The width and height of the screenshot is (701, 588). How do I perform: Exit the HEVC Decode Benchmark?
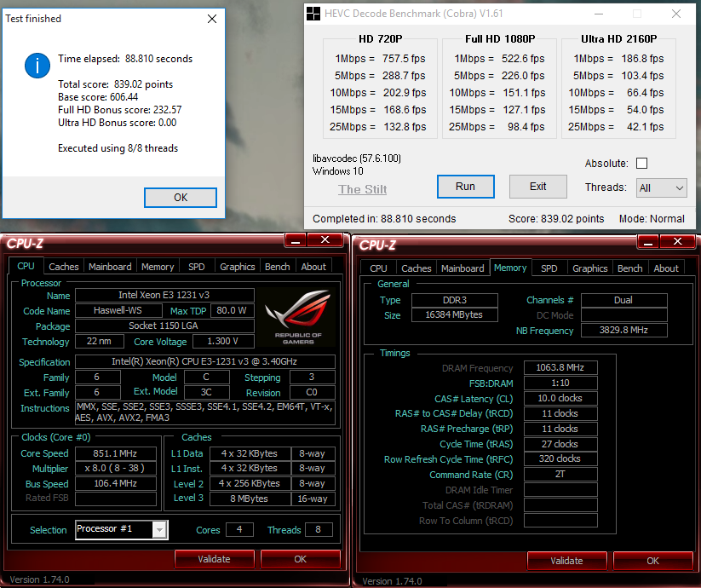(537, 187)
